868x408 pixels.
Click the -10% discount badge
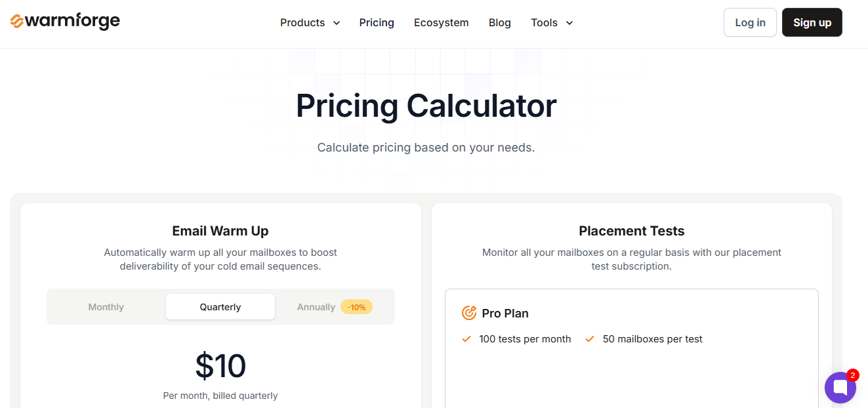356,306
